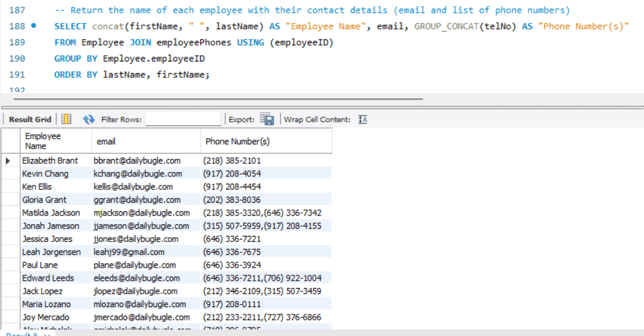Select phone cell (646) 336-3924
The height and width of the screenshot is (336, 644).
click(266, 265)
